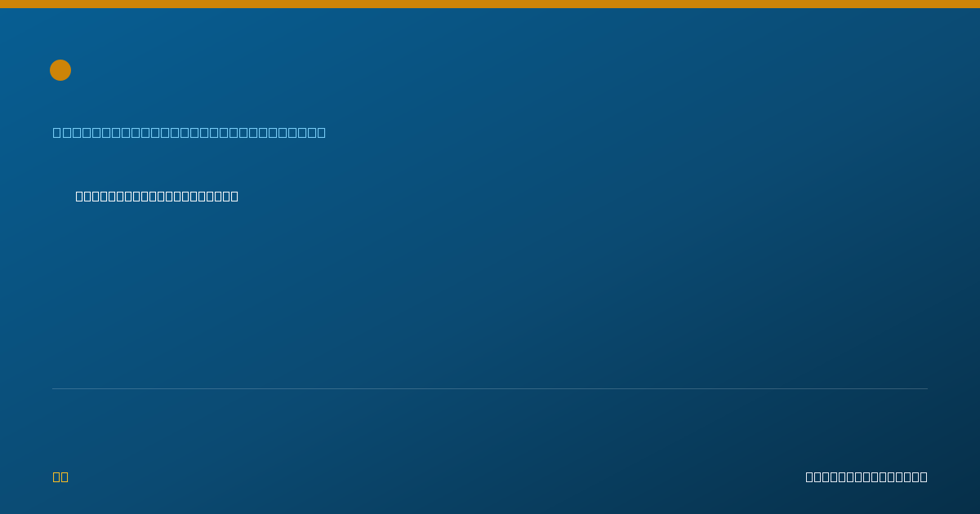Image resolution: width=980 pixels, height=514 pixels.
Task: Click the final glyph of the bottom-right footer text
Action: pyautogui.click(x=924, y=476)
